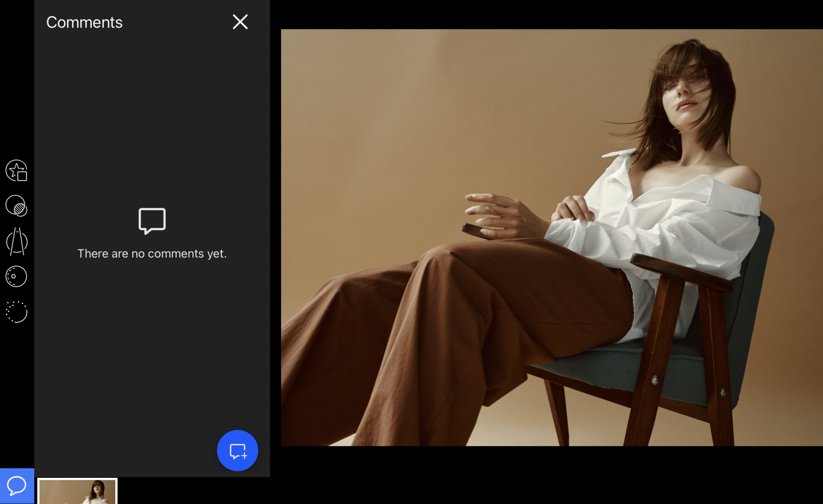Image resolution: width=823 pixels, height=504 pixels.
Task: Click 'There are no comments yet.' text
Action: pos(152,254)
